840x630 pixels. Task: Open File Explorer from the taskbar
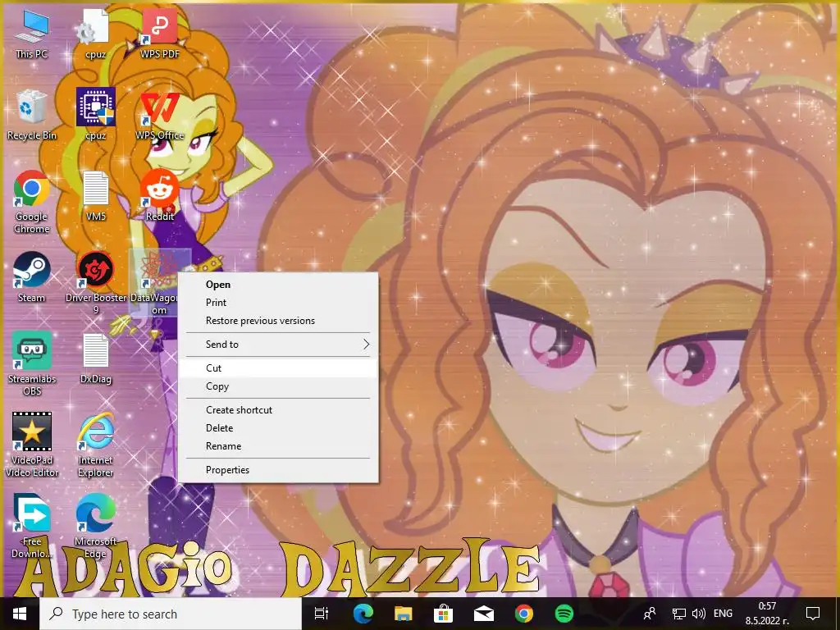tap(403, 614)
